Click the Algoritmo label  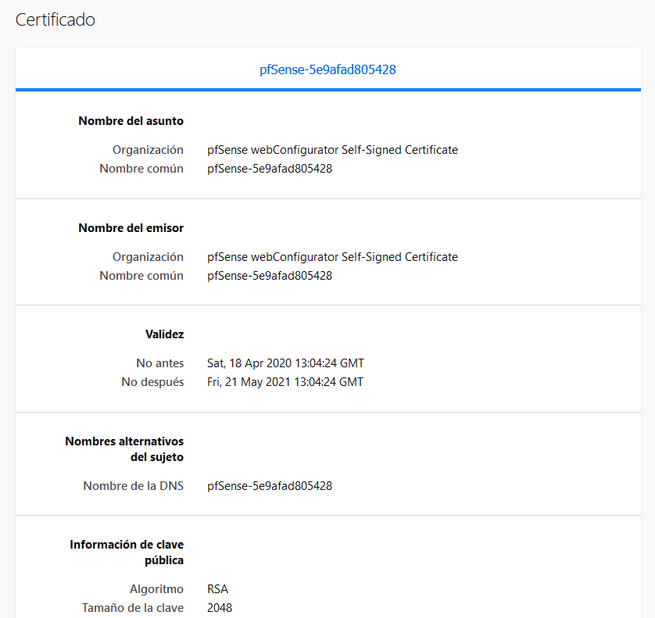[x=157, y=589]
